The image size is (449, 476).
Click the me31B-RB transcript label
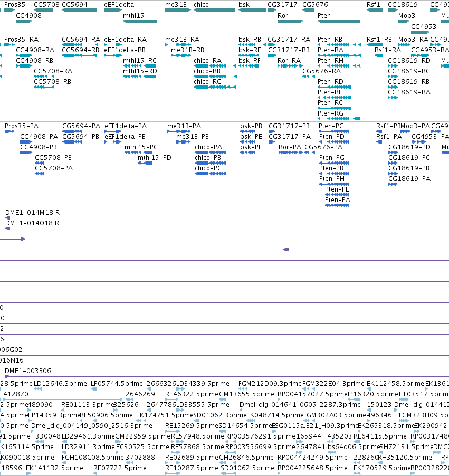(188, 50)
